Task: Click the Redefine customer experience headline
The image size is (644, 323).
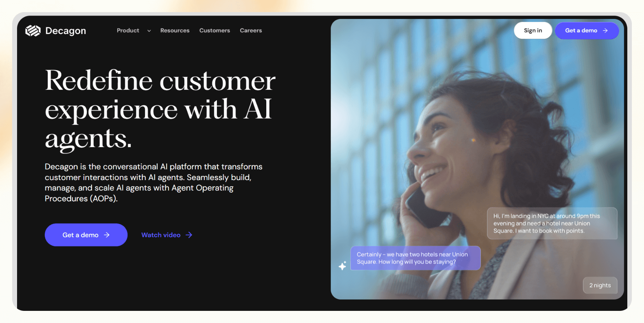Action: click(160, 110)
